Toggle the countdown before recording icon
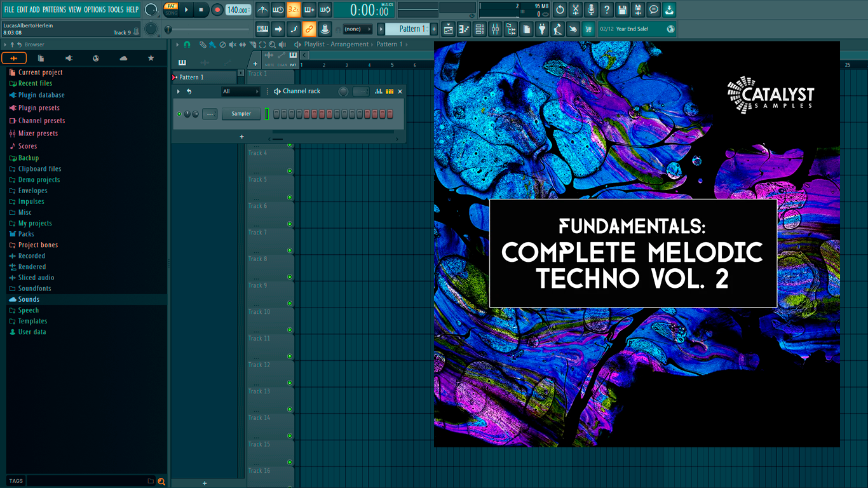Viewport: 868px width, 488px height. pyautogui.click(x=294, y=10)
